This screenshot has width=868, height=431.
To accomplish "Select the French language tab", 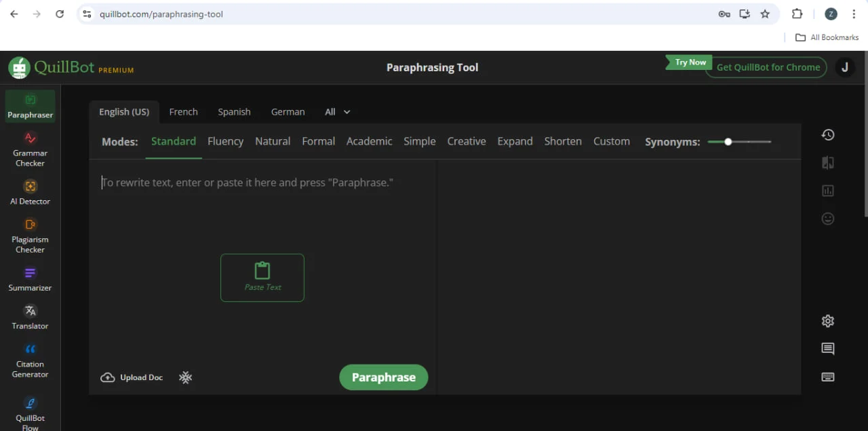I will (x=183, y=112).
